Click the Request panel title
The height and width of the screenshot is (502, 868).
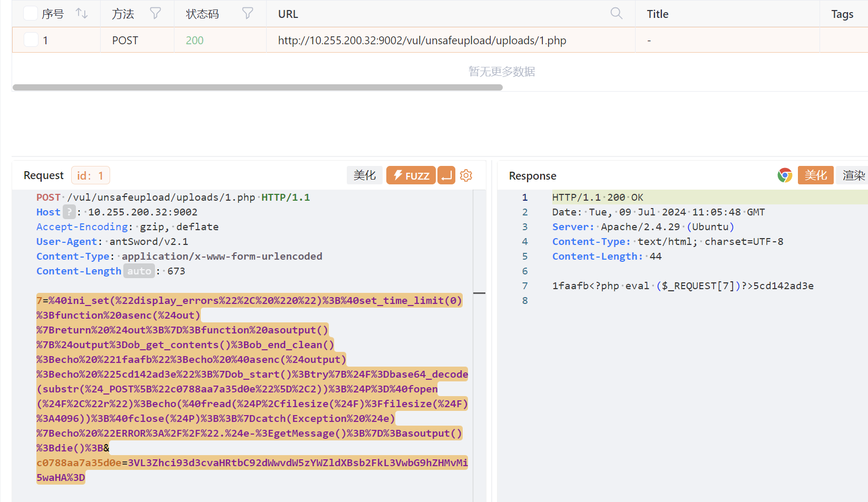(43, 175)
